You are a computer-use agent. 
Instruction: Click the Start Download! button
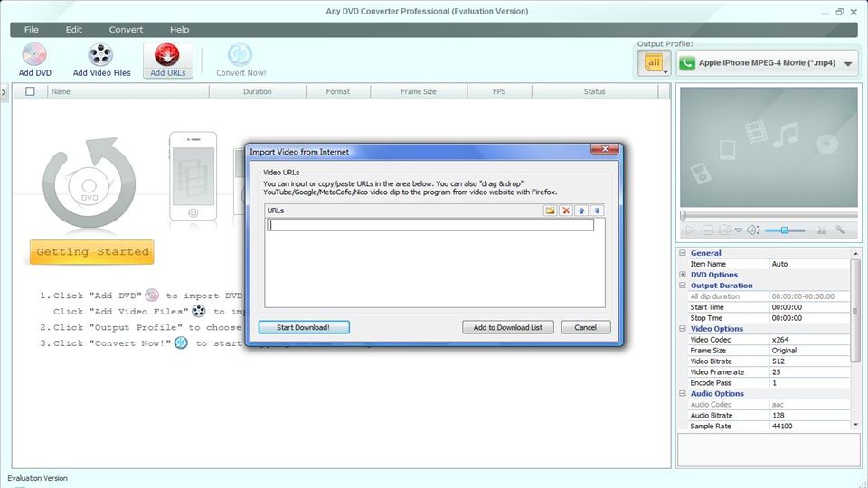coord(304,327)
